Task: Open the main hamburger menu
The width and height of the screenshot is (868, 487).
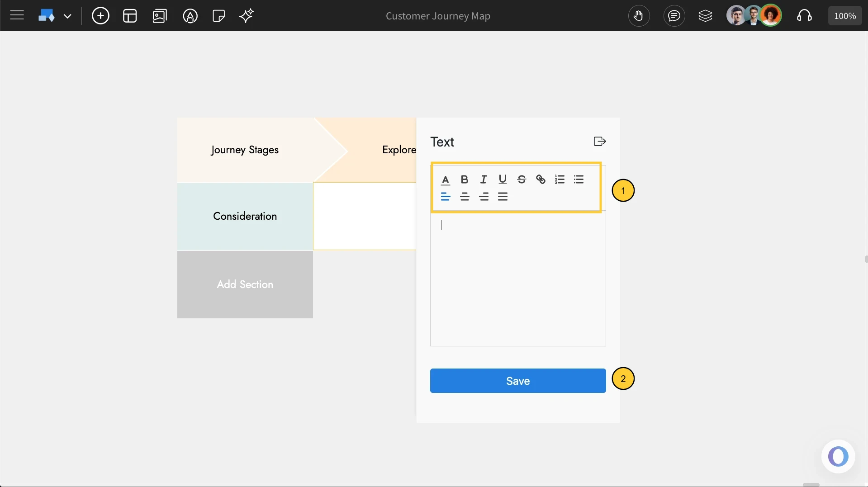Action: pos(17,15)
